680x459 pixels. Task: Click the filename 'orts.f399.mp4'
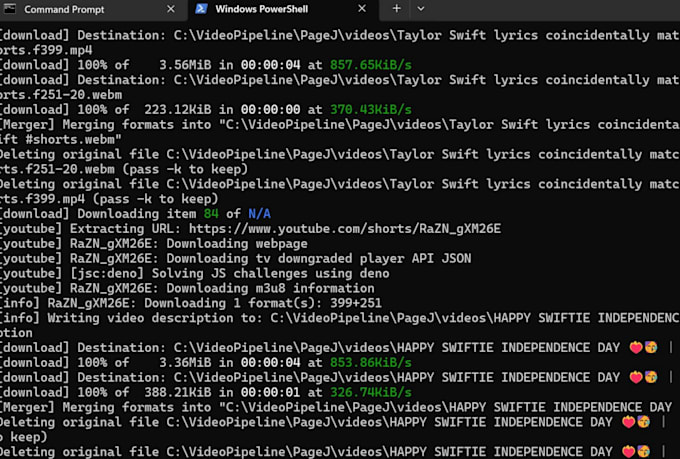click(46, 50)
